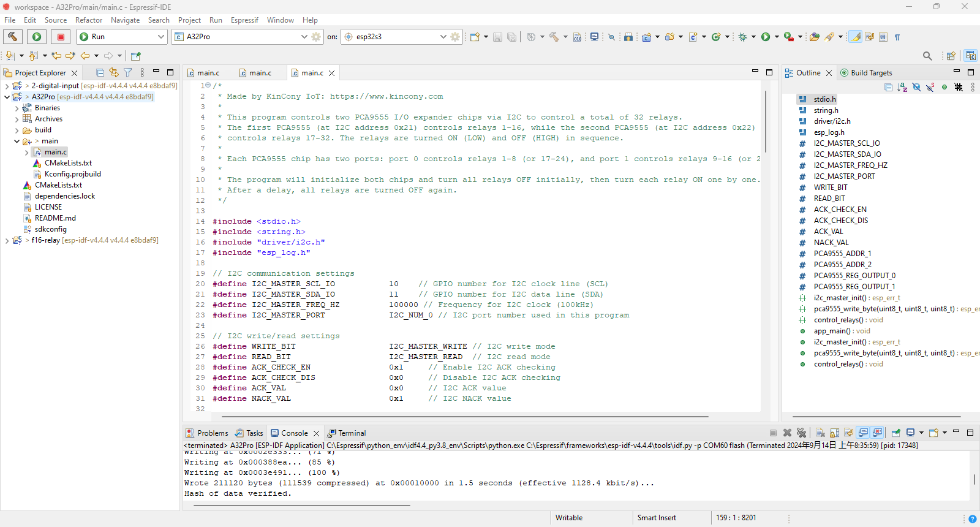Click Open Perspective icon near top right
Viewport: 980px width, 527px height.
pos(951,56)
